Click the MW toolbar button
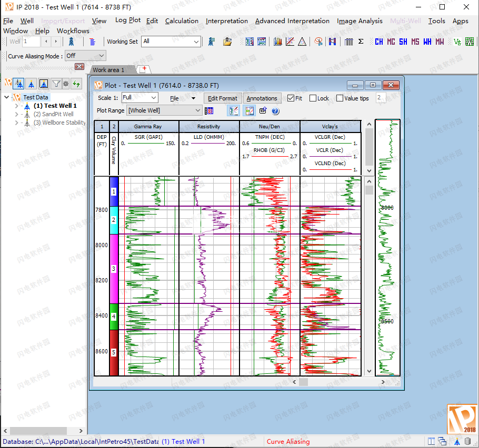479x448 pixels. 440,42
